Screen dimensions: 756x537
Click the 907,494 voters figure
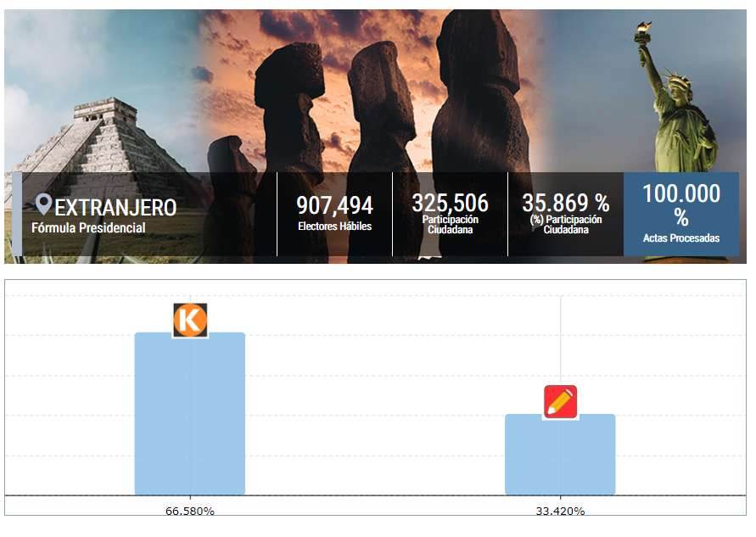334,205
